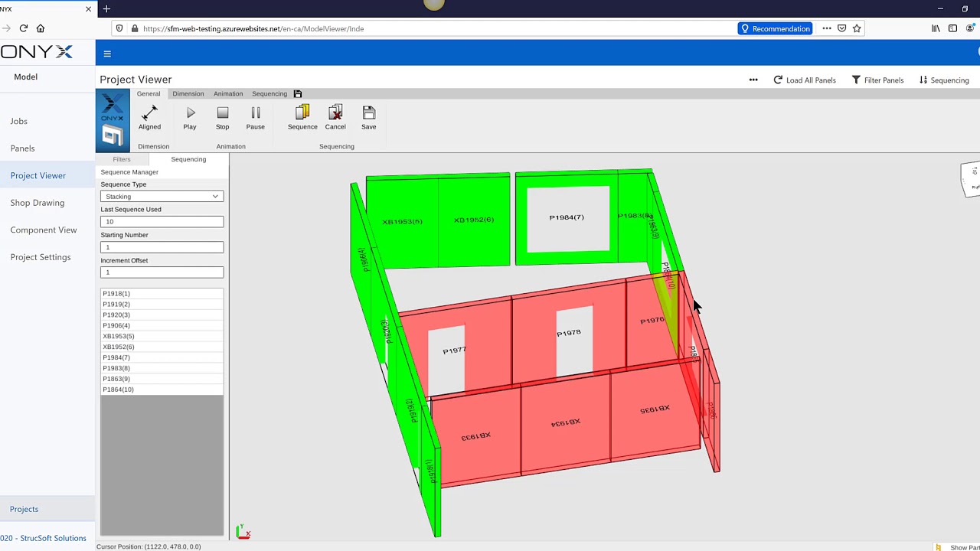Open browser page actions ellipsis

[x=827, y=28]
